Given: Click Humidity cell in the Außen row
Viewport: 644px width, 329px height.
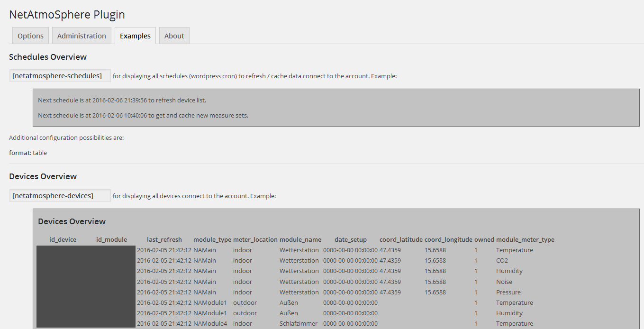Looking at the screenshot, I should 509,313.
